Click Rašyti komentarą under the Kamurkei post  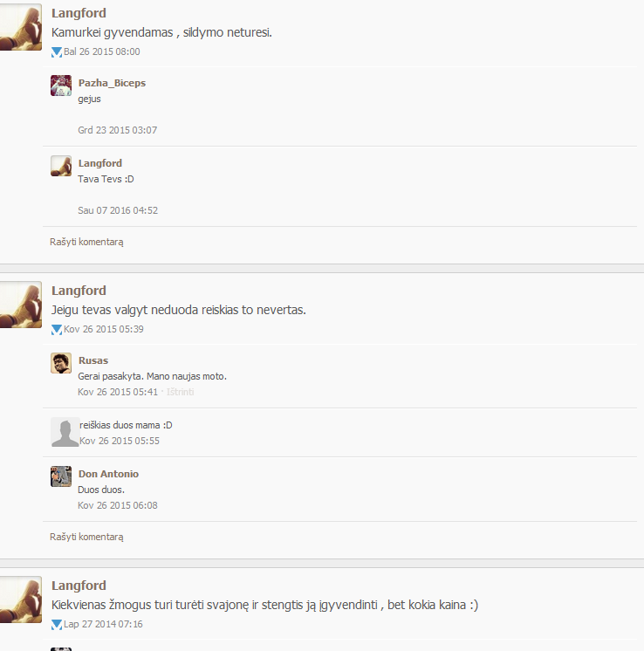coord(86,242)
